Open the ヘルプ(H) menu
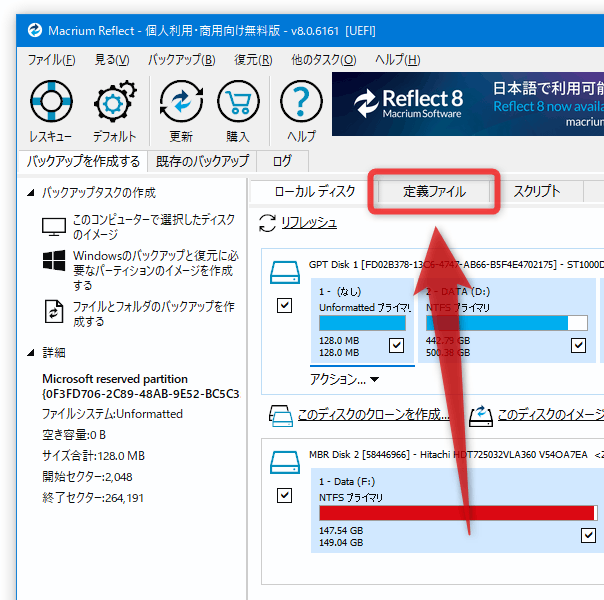Viewport: 604px width, 600px height. 398,60
